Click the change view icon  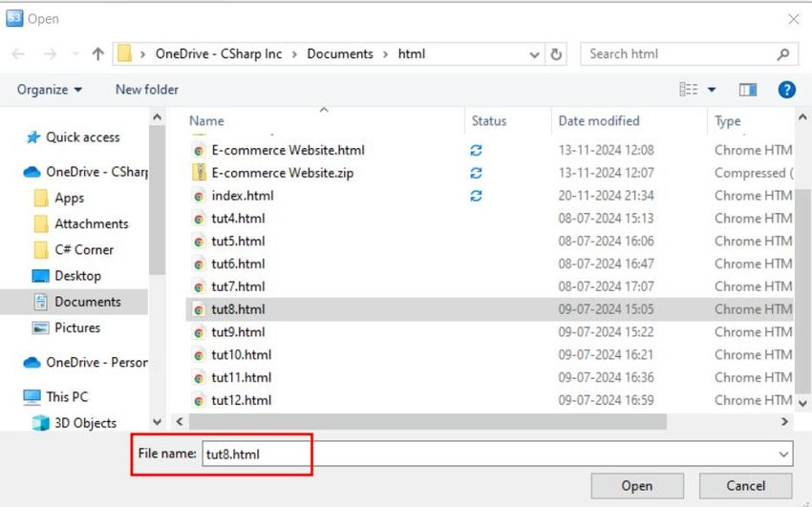click(688, 90)
